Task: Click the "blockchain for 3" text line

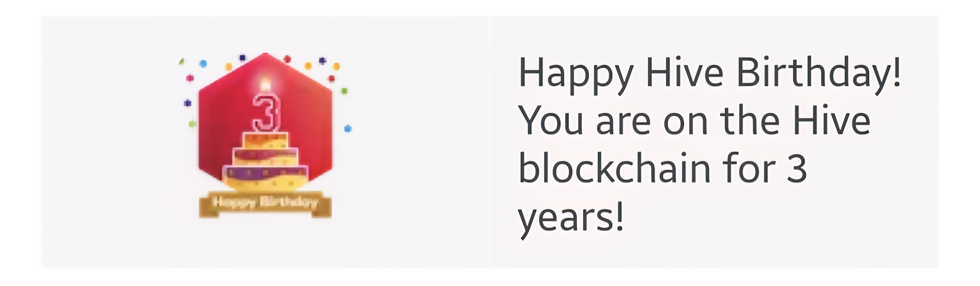Action: 662,168
